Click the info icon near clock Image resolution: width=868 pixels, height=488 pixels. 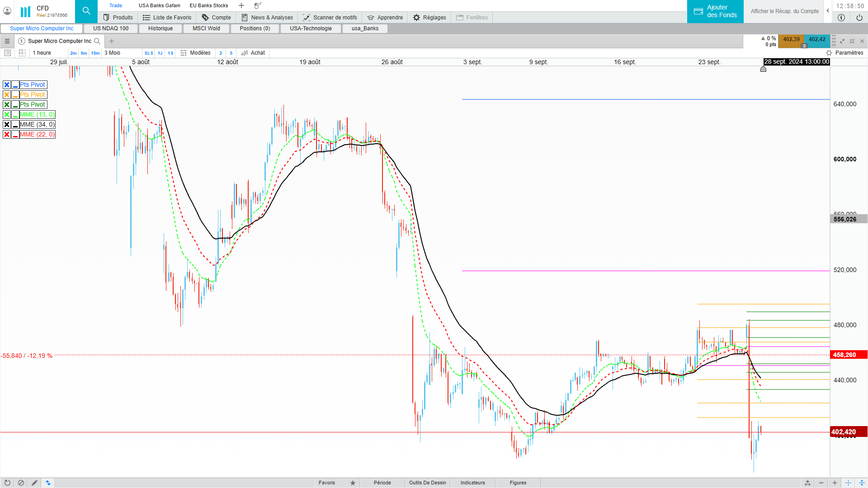pyautogui.click(x=841, y=18)
